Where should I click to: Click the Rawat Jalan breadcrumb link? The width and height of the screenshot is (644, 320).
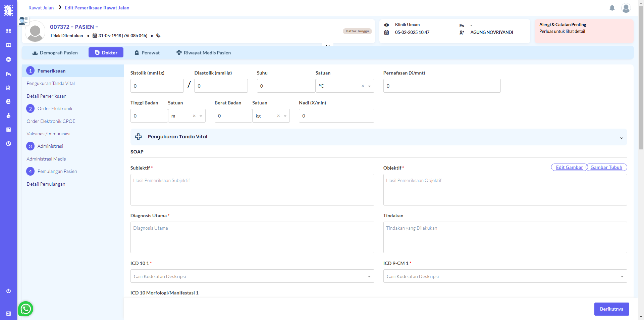pyautogui.click(x=41, y=8)
